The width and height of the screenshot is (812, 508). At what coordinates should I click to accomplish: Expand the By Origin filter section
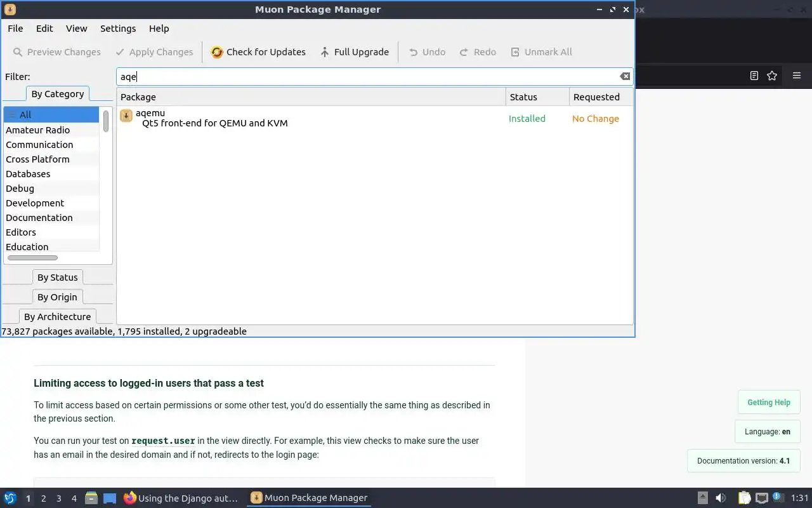[57, 297]
